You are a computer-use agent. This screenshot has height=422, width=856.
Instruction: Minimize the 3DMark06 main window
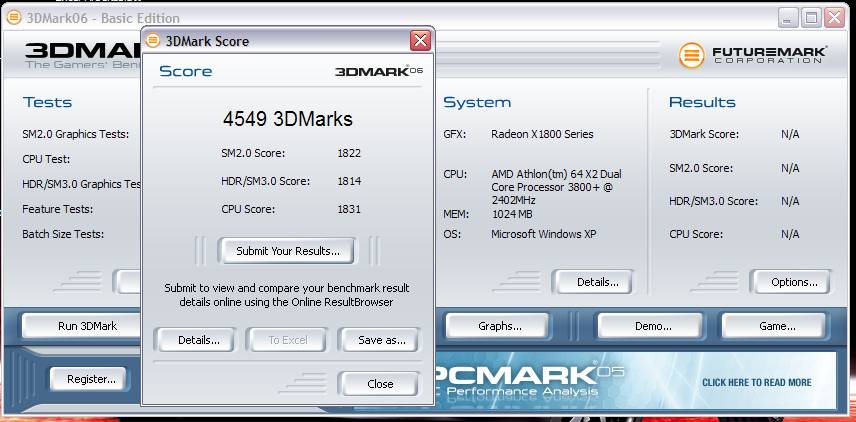(789, 18)
